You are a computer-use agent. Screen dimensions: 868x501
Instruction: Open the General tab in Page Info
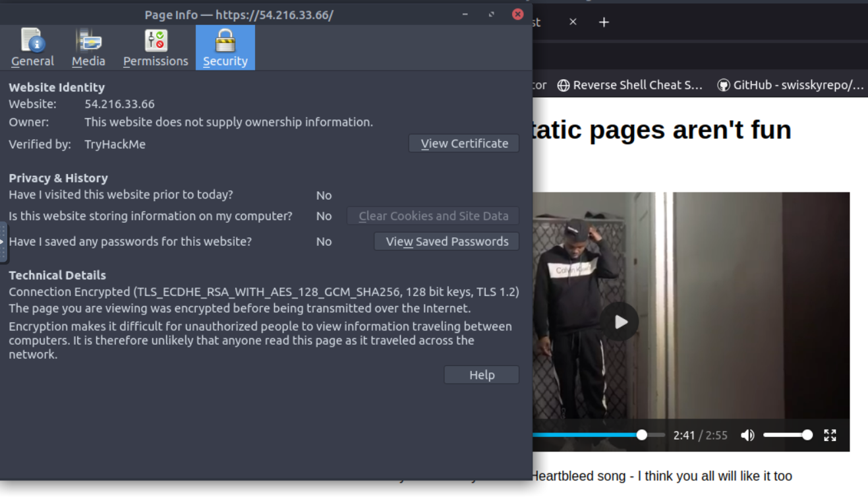tap(32, 47)
